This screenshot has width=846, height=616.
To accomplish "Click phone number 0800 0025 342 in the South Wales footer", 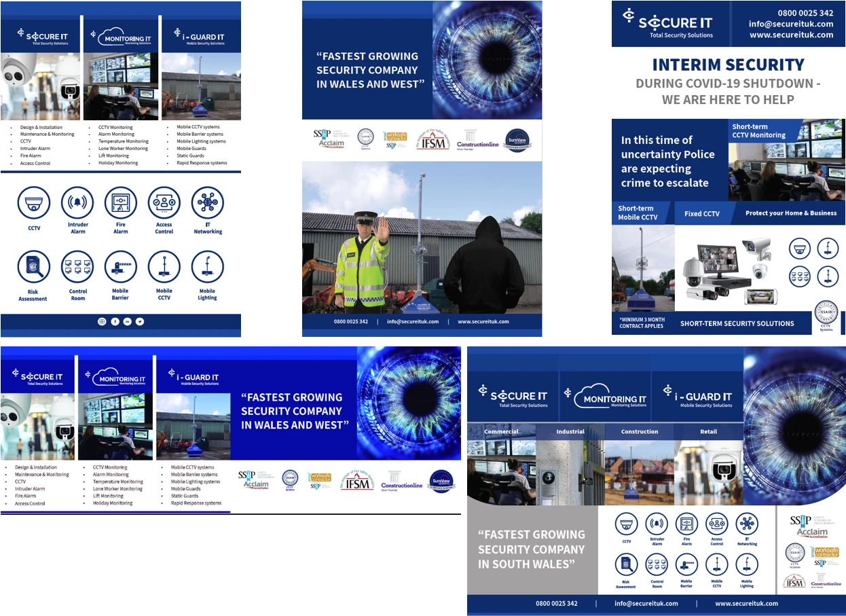I will (x=557, y=603).
